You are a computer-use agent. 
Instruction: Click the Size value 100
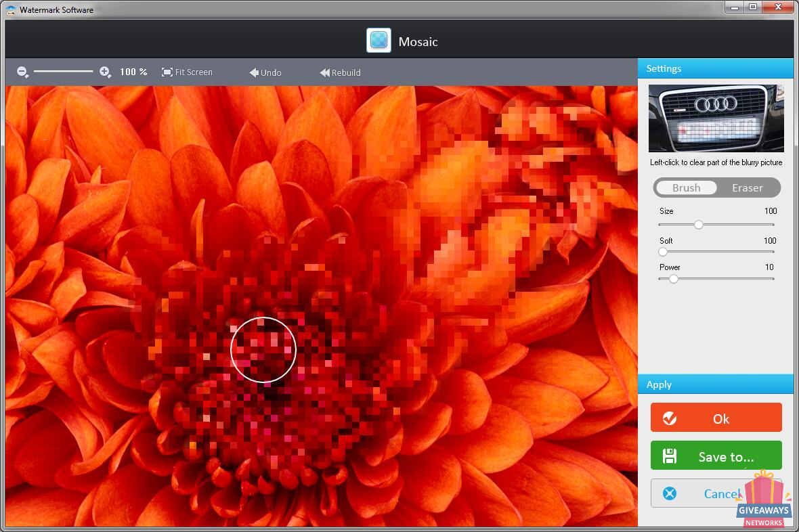[771, 211]
